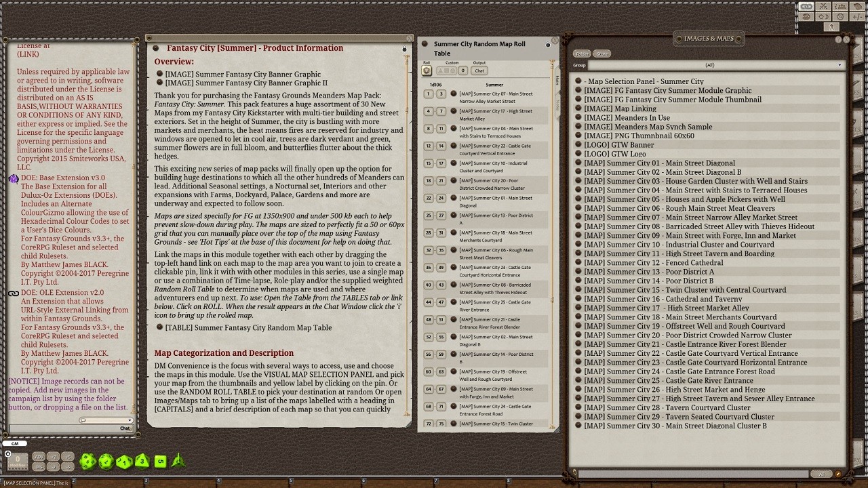
Task: Open the crossed-swords combat tracker icon
Action: pos(823,6)
